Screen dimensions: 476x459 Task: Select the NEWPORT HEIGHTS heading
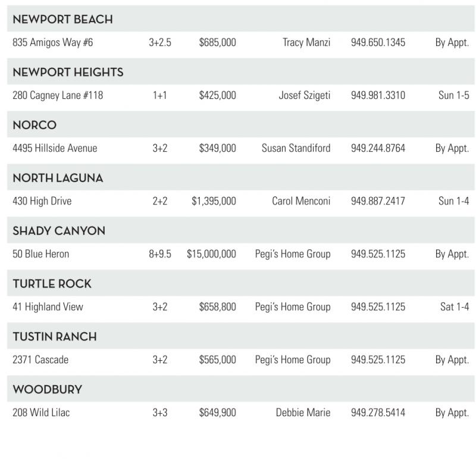coord(68,73)
